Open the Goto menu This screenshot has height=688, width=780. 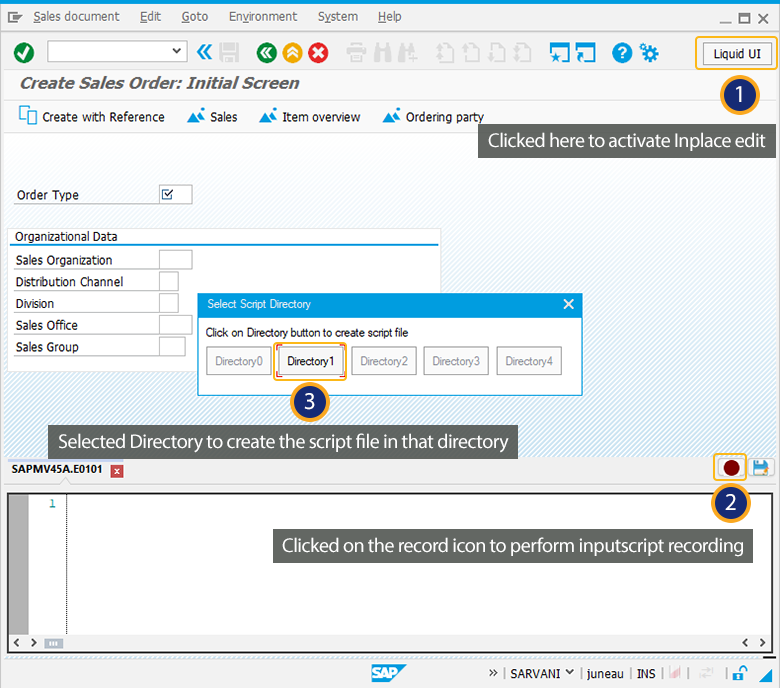195,16
